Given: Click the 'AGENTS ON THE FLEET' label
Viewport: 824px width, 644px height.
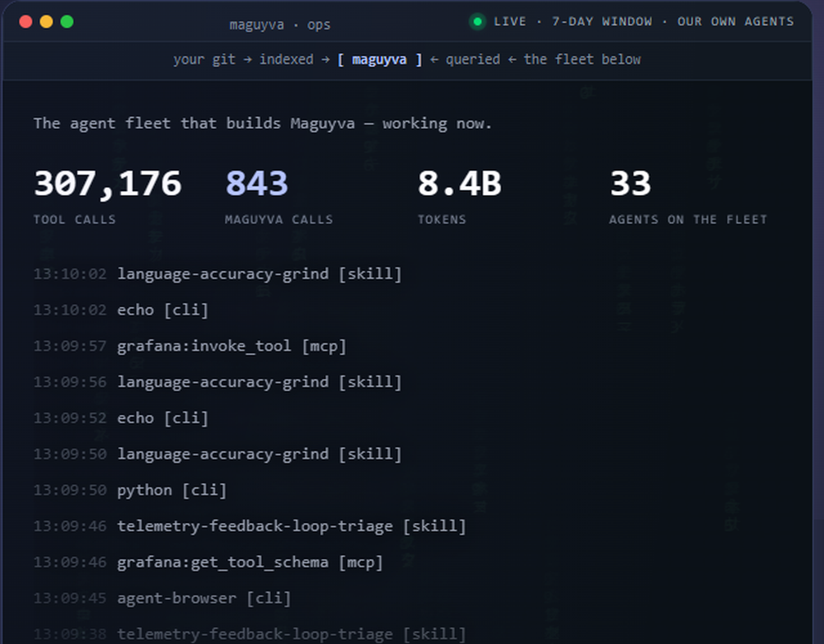Looking at the screenshot, I should (688, 220).
